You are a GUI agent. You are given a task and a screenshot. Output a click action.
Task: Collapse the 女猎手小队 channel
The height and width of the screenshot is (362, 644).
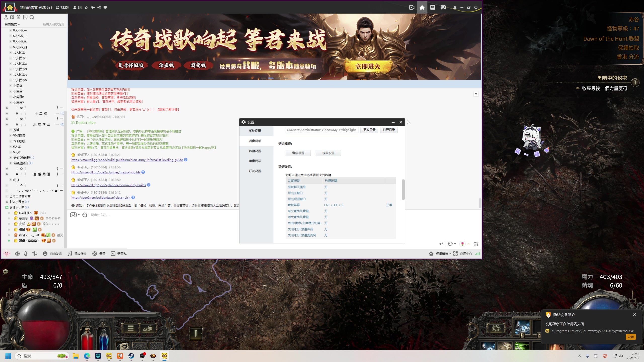coord(7,207)
